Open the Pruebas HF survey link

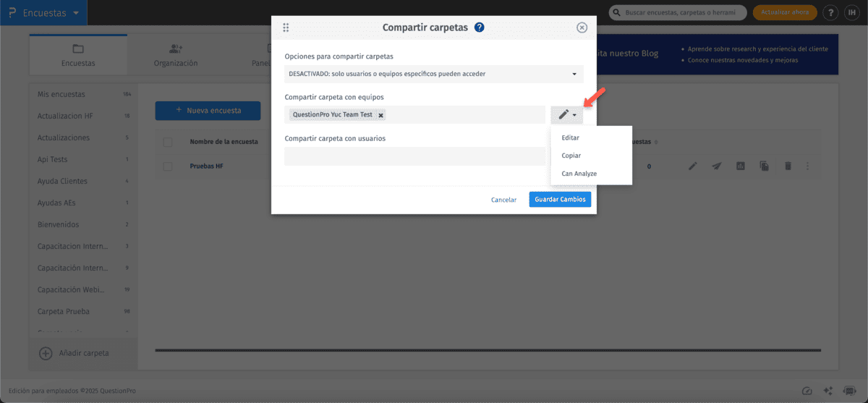point(207,166)
